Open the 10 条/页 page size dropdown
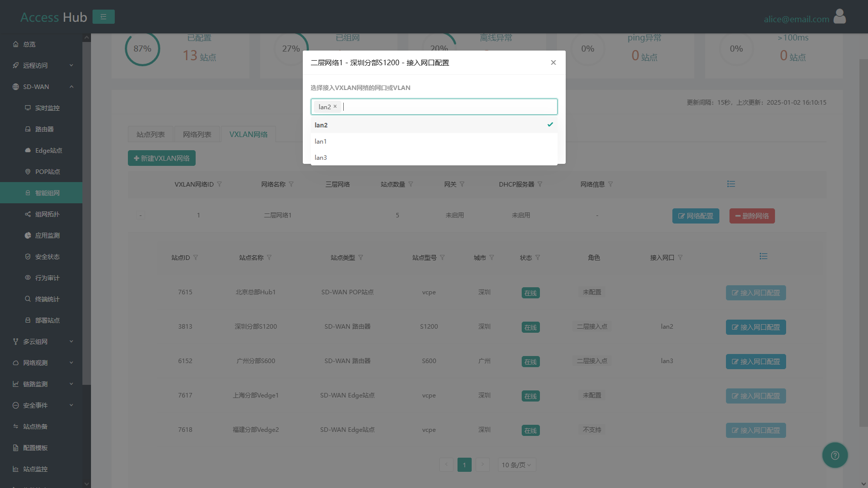This screenshot has height=488, width=868. [517, 465]
